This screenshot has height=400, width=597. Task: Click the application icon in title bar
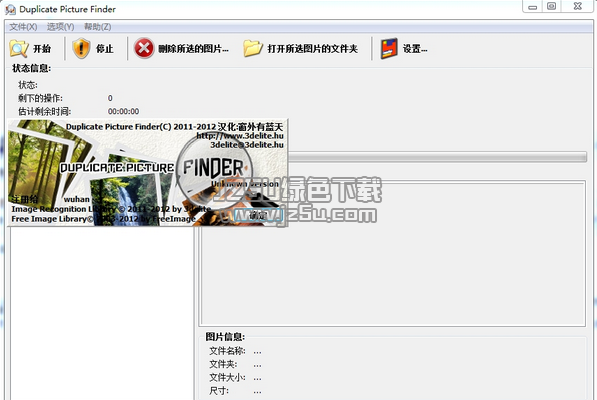coord(10,9)
